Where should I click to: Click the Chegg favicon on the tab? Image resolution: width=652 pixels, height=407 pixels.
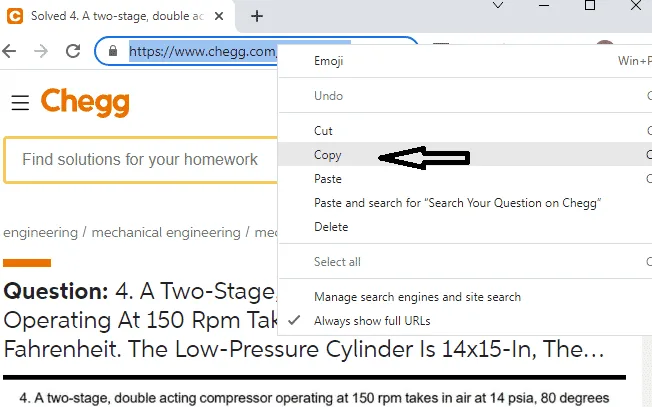[15, 16]
